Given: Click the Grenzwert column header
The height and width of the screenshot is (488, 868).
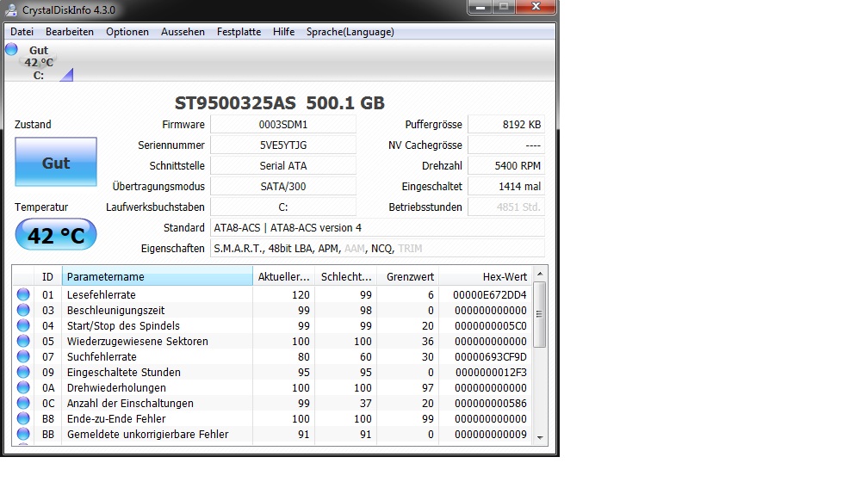Looking at the screenshot, I should 408,276.
